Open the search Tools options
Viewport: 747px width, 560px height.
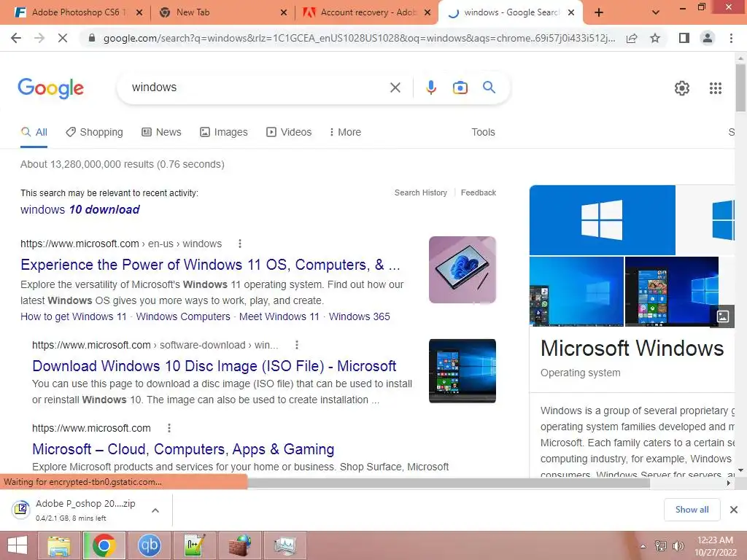[483, 133]
